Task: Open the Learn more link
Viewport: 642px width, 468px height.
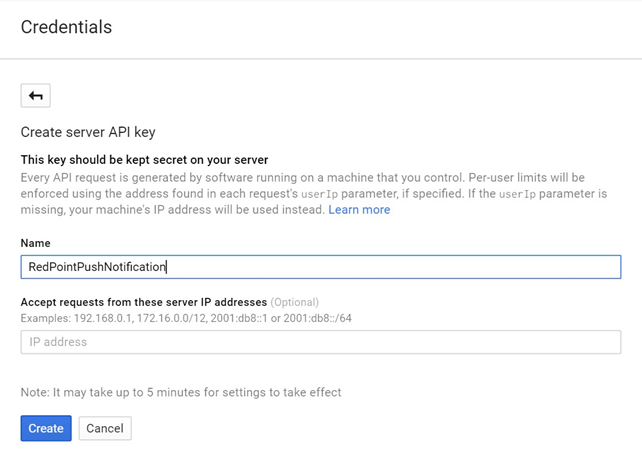Action: [x=359, y=210]
